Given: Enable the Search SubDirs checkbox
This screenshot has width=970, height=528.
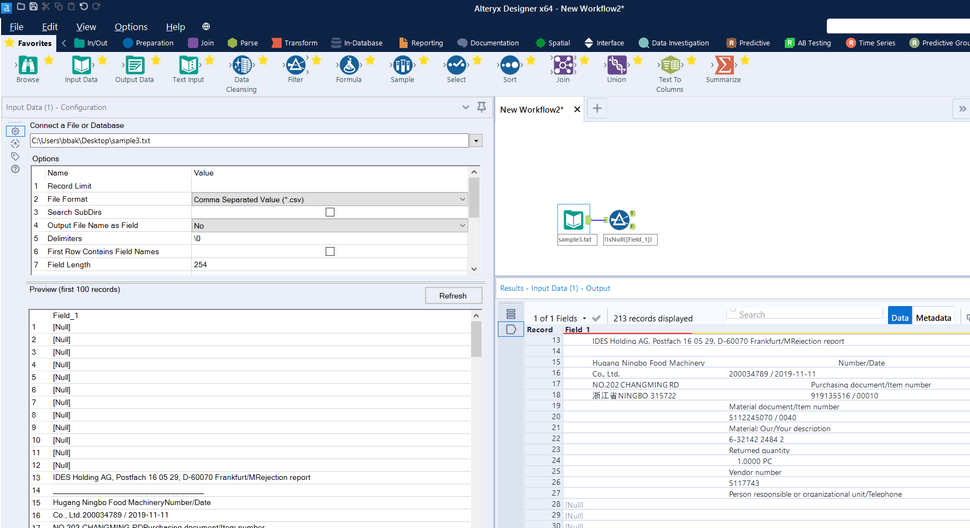Looking at the screenshot, I should pos(330,212).
